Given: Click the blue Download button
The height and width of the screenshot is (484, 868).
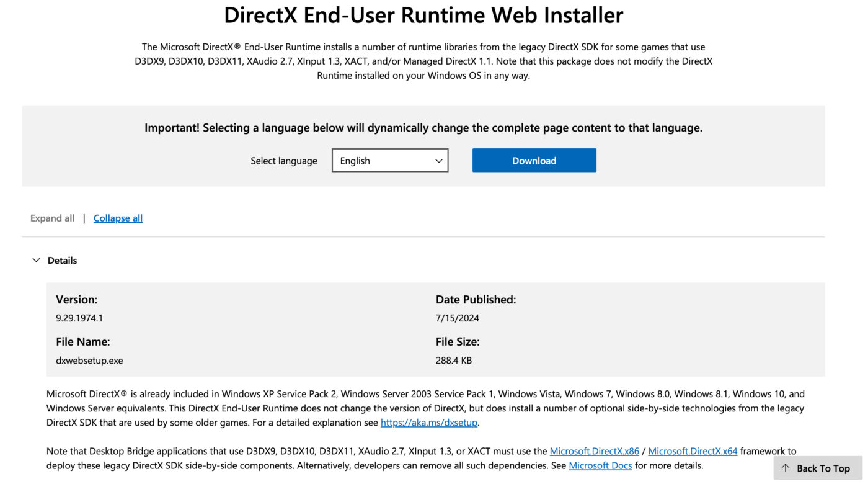Looking at the screenshot, I should click(x=534, y=160).
